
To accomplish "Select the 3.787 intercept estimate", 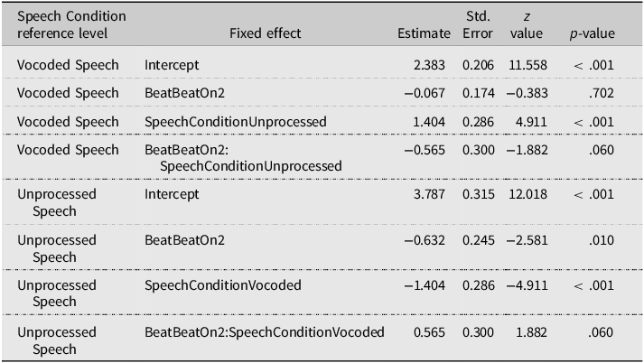I will coord(431,194).
